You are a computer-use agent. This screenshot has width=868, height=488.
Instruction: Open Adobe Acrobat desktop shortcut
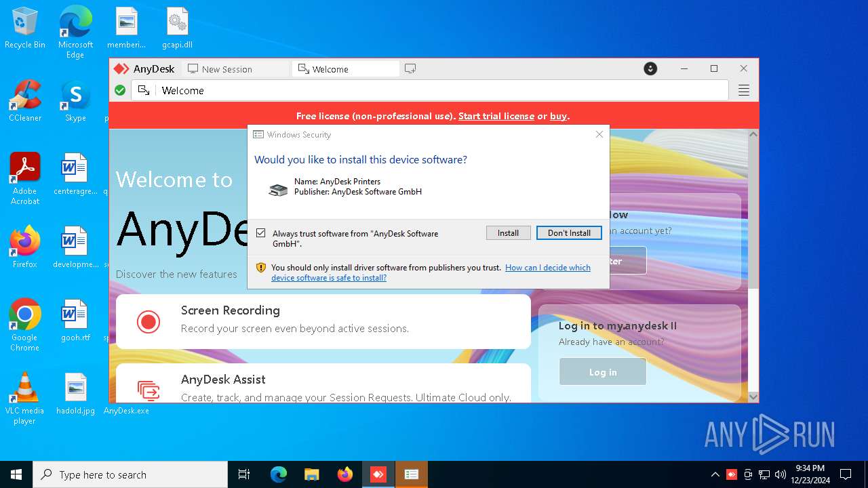(25, 179)
